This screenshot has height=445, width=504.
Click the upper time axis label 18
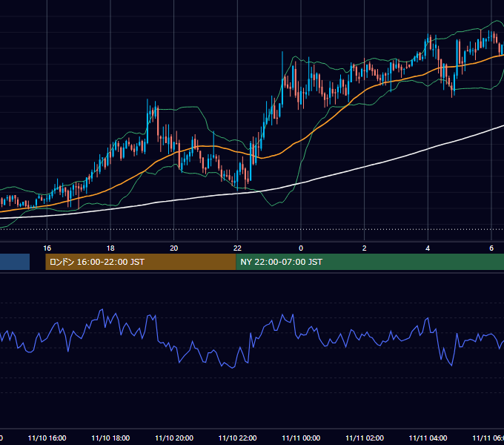pos(110,248)
